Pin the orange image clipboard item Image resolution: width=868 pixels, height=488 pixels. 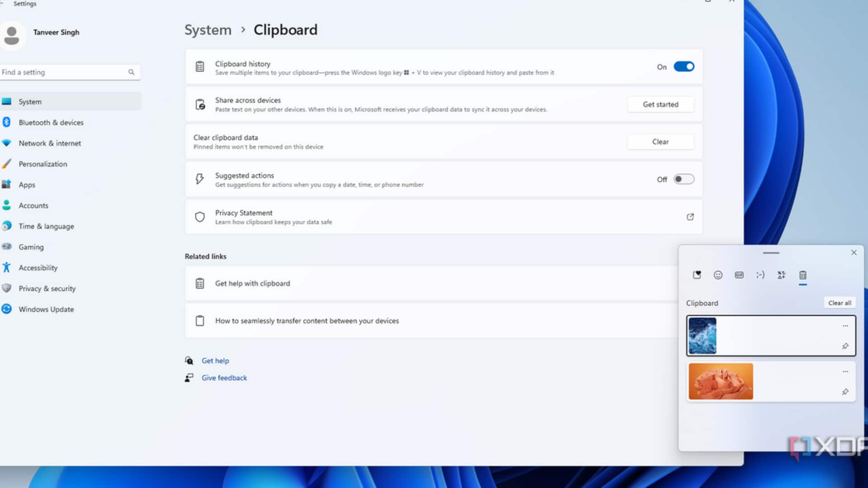pos(845,392)
